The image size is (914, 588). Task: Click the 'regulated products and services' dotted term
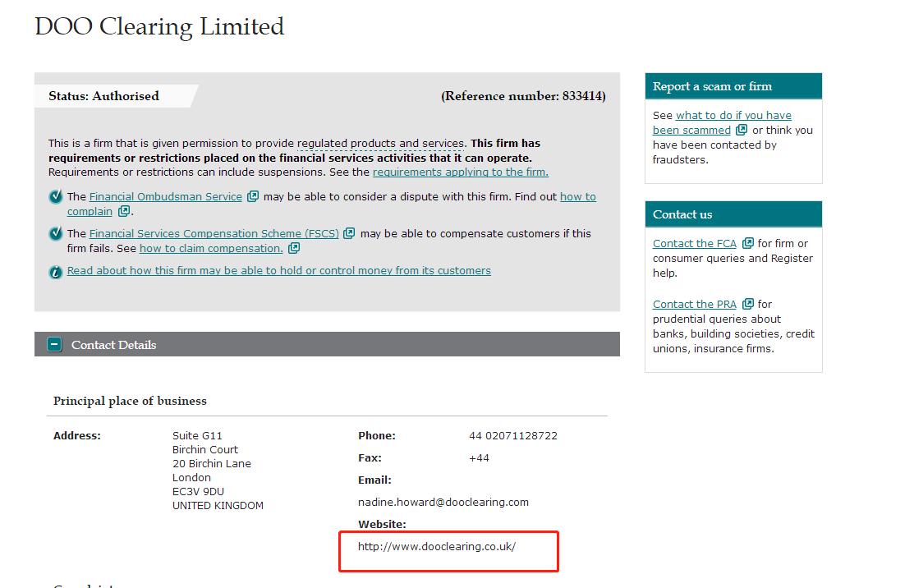pos(381,144)
